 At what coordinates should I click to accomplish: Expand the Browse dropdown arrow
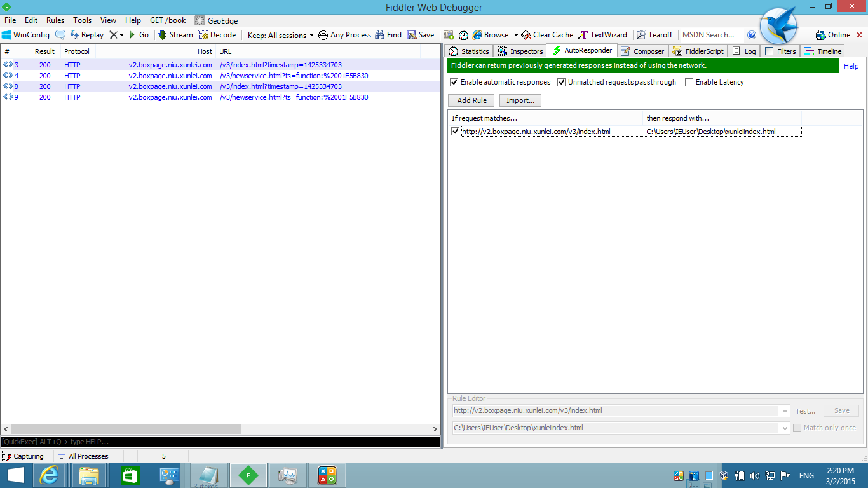(x=516, y=35)
